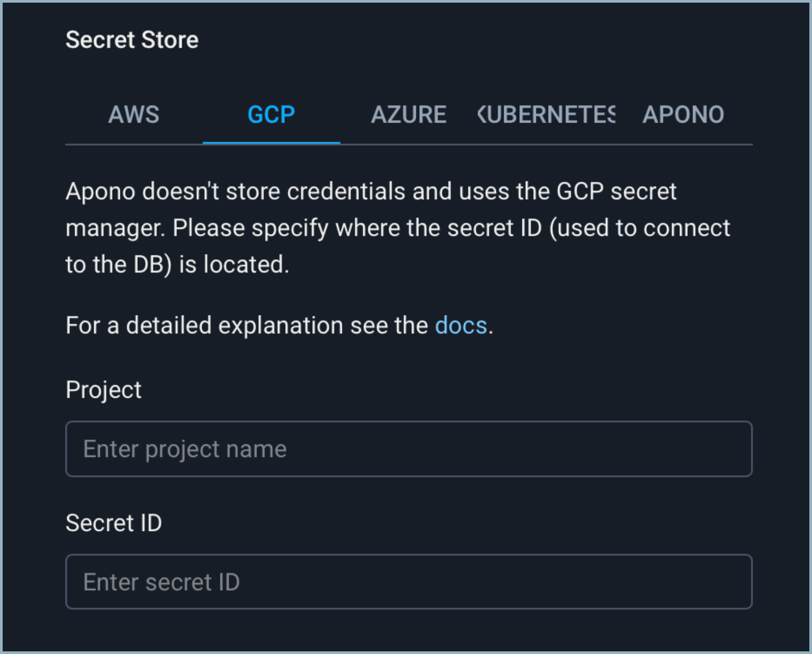Switch to the AWS tab
Viewport: 812px width, 654px height.
134,115
